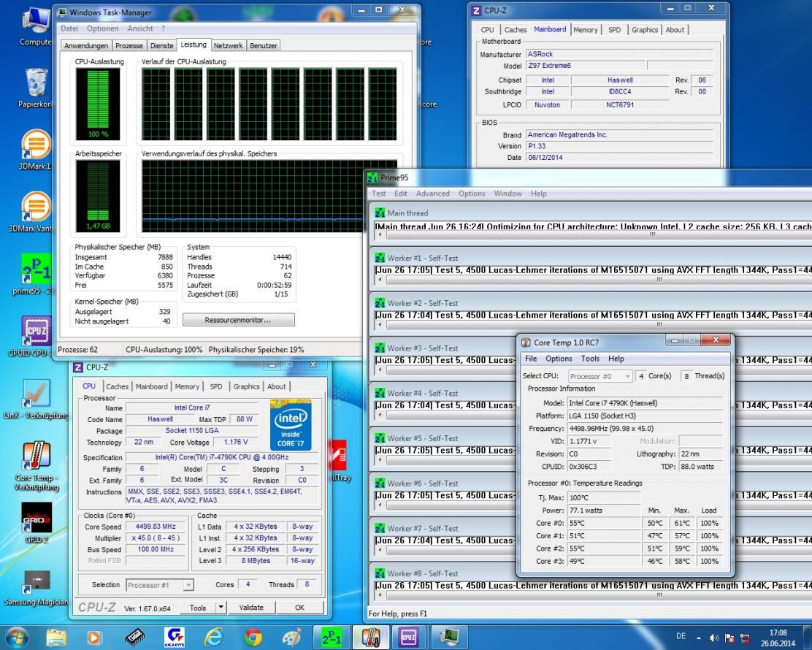Launch the GRID 2 desktop shortcut
Image resolution: width=812 pixels, height=650 pixels.
(x=37, y=523)
